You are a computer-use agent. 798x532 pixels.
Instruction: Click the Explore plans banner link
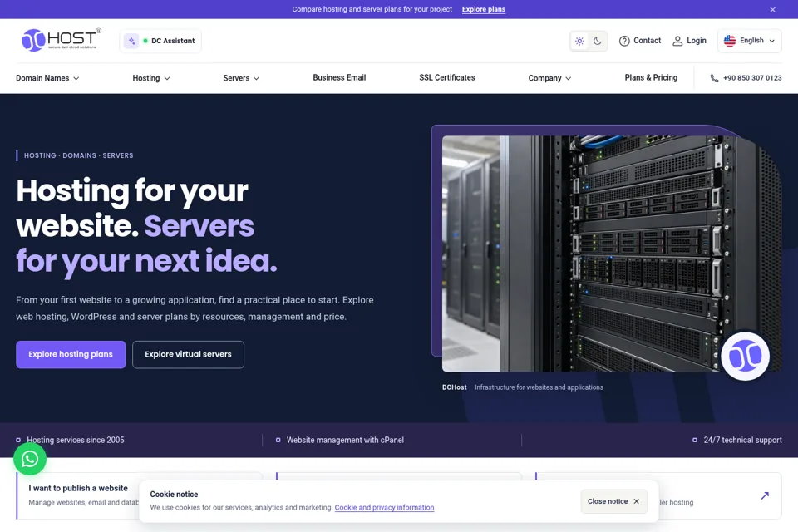[x=484, y=9]
